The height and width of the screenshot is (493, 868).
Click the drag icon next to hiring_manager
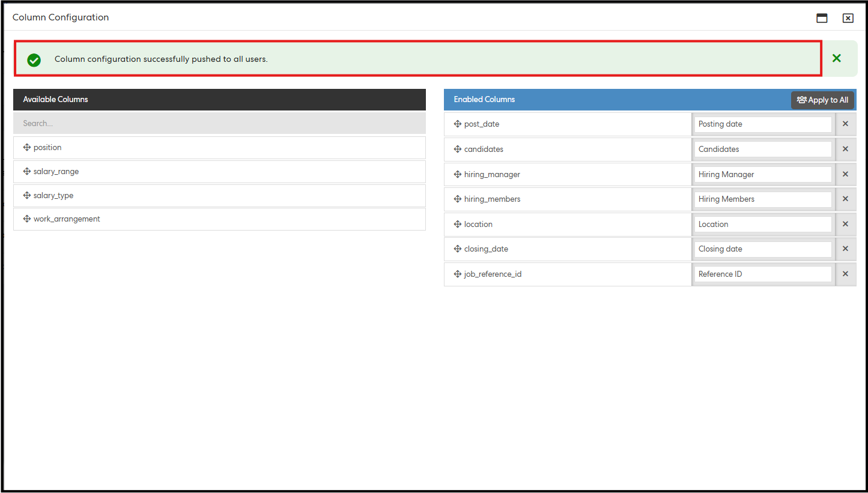coord(458,175)
